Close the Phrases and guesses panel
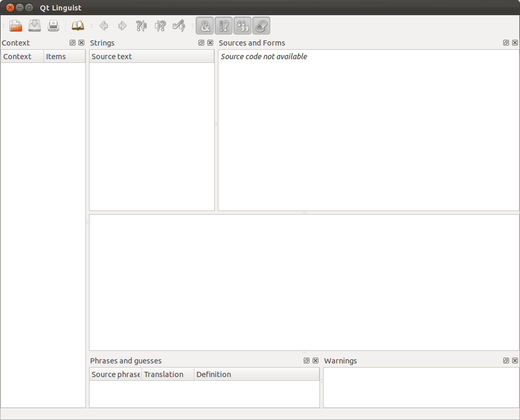520x420 pixels. [315, 361]
